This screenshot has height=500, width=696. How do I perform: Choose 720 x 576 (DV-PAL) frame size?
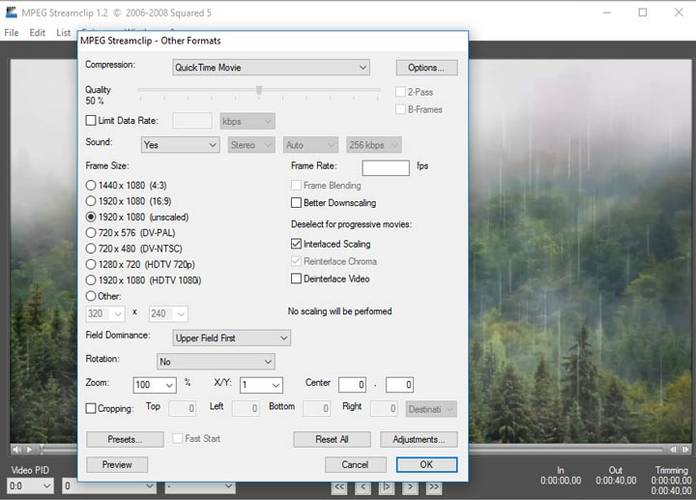pos(91,233)
